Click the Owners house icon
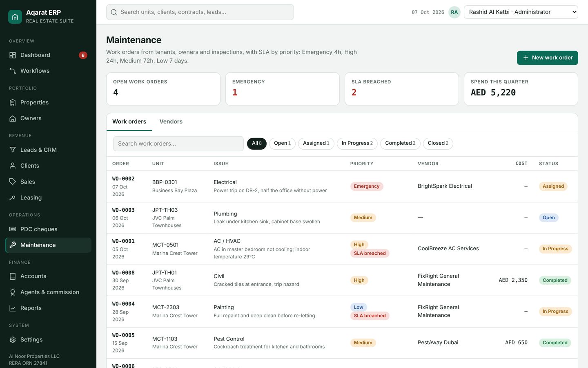This screenshot has height=368, width=588. (13, 119)
